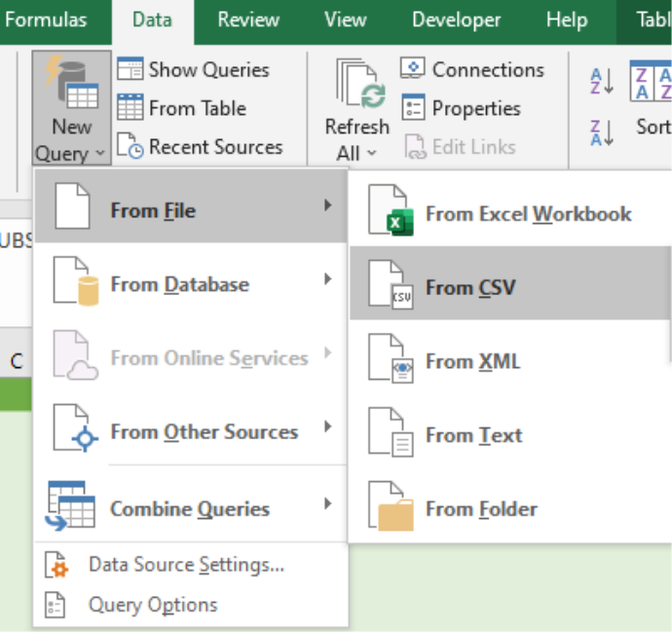Open Query Options
Screen dimensions: 672x632
[131, 605]
